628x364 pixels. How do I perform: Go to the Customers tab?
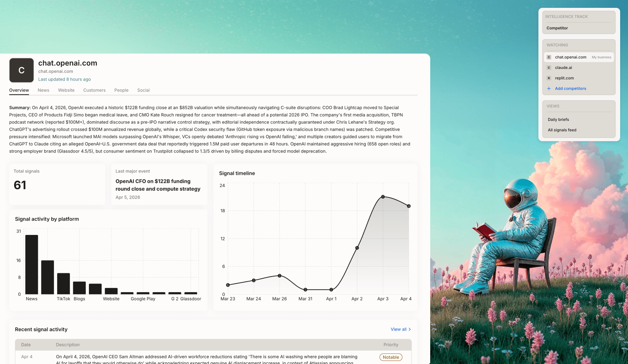[x=94, y=90]
